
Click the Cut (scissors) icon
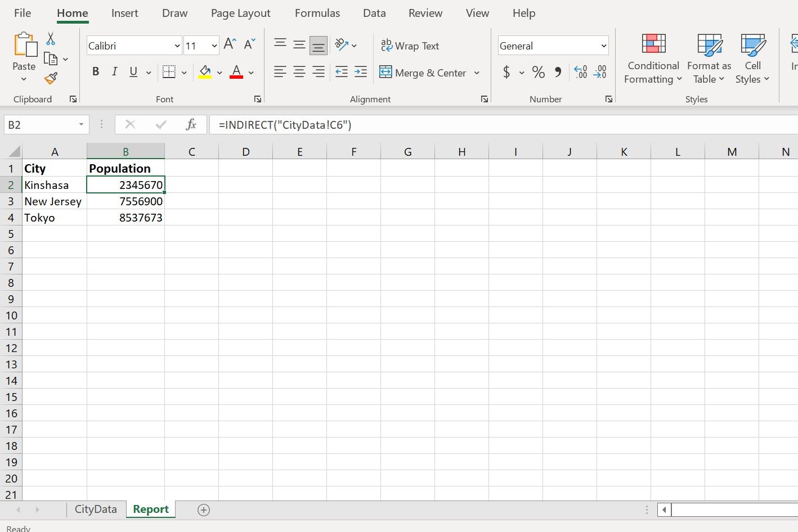click(50, 39)
